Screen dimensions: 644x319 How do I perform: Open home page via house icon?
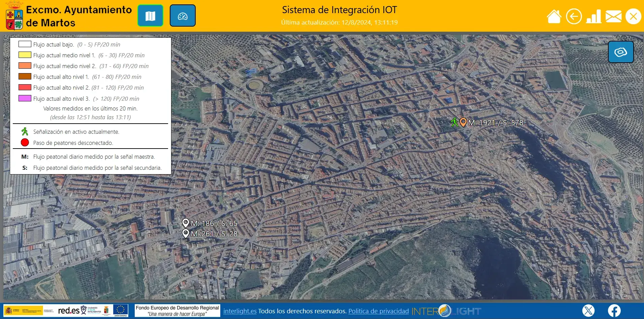(x=554, y=16)
